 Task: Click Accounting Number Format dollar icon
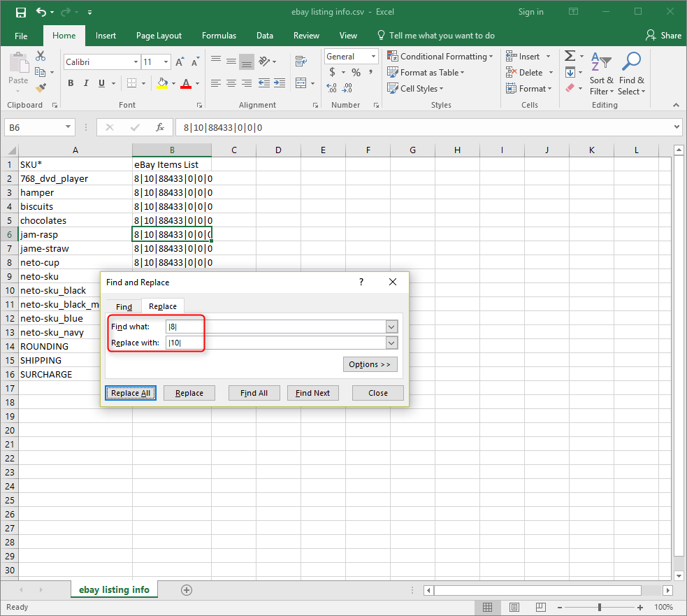point(333,72)
